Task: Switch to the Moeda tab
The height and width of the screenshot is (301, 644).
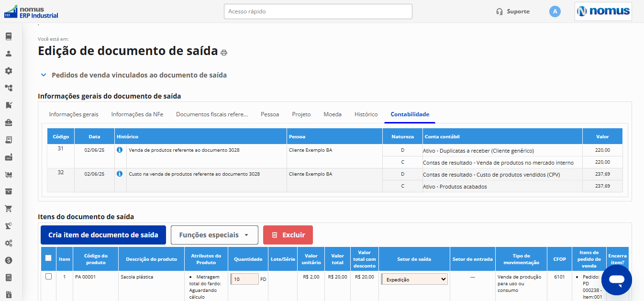Action: [x=333, y=114]
